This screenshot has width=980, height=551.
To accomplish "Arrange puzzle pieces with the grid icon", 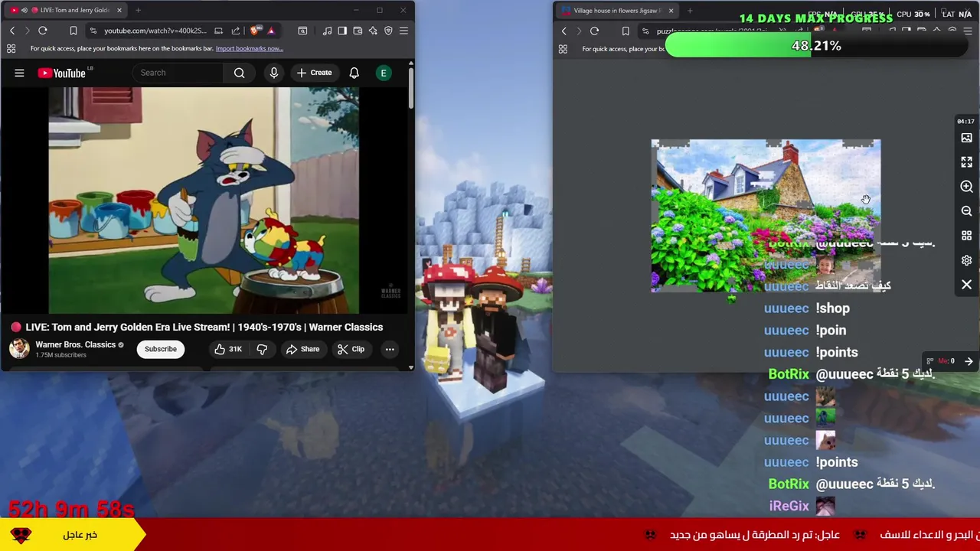I will (x=966, y=236).
